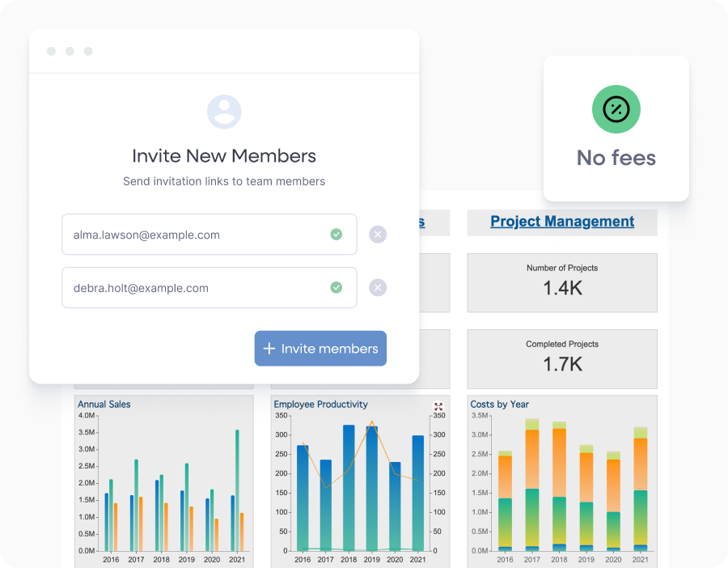This screenshot has width=728, height=568.
Task: Select the Completed Projects 1.7K card
Action: (x=562, y=358)
